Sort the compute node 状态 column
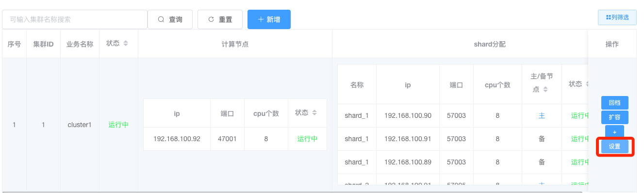Screen dimensions: 644x193 point(314,113)
